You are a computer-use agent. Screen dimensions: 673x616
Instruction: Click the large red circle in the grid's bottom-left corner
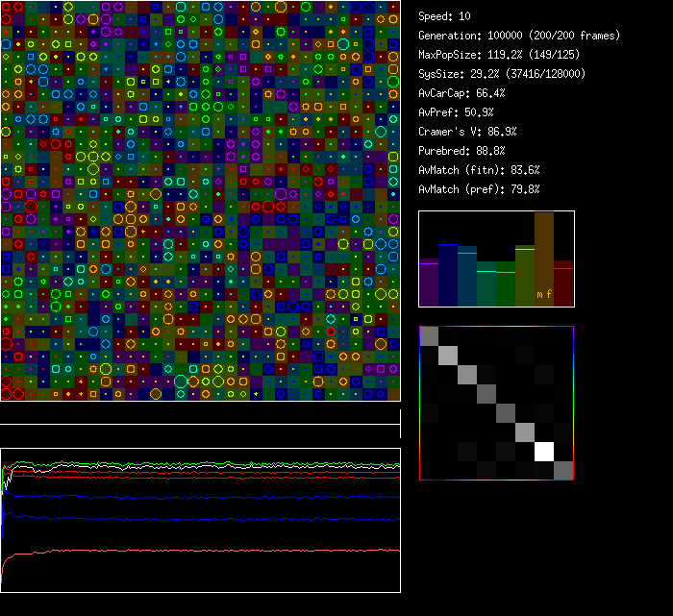7,393
